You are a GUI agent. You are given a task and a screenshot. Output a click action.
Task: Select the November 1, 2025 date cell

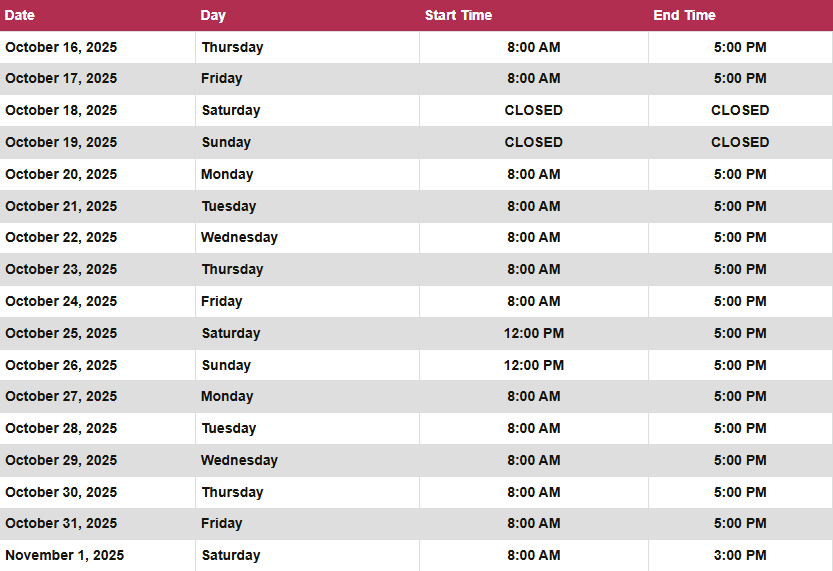point(65,555)
